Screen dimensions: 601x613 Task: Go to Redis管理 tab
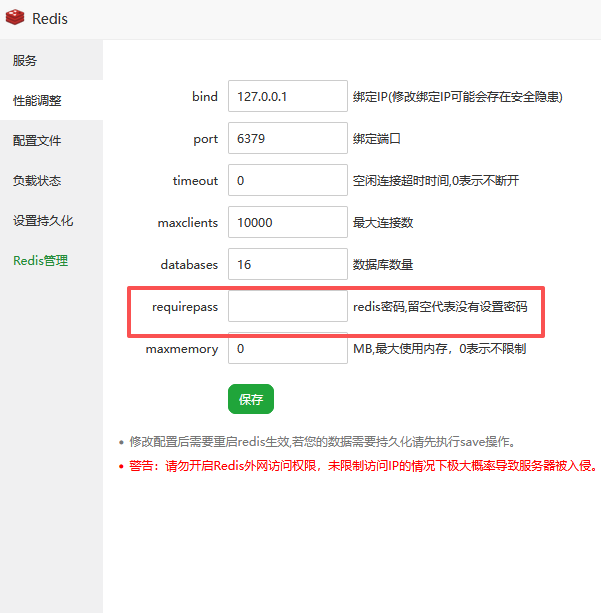click(x=51, y=260)
